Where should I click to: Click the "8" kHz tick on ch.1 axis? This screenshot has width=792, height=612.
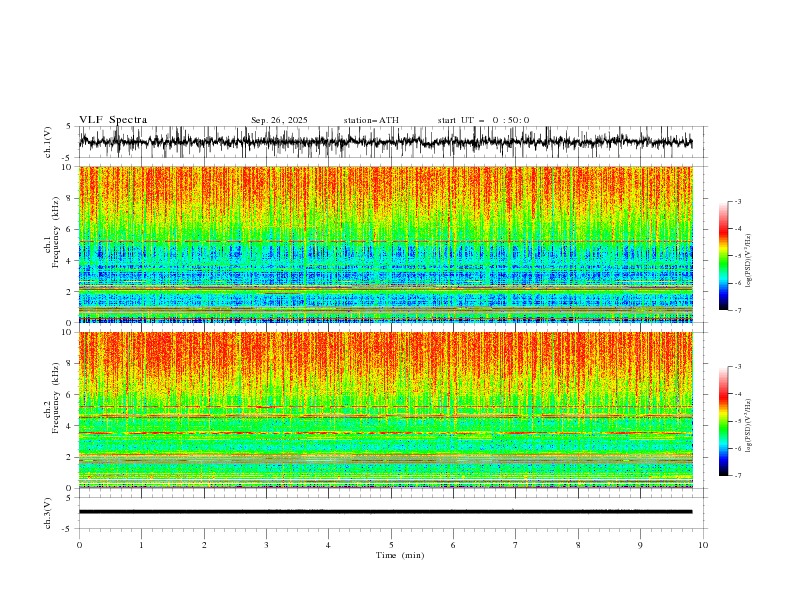pyautogui.click(x=70, y=198)
